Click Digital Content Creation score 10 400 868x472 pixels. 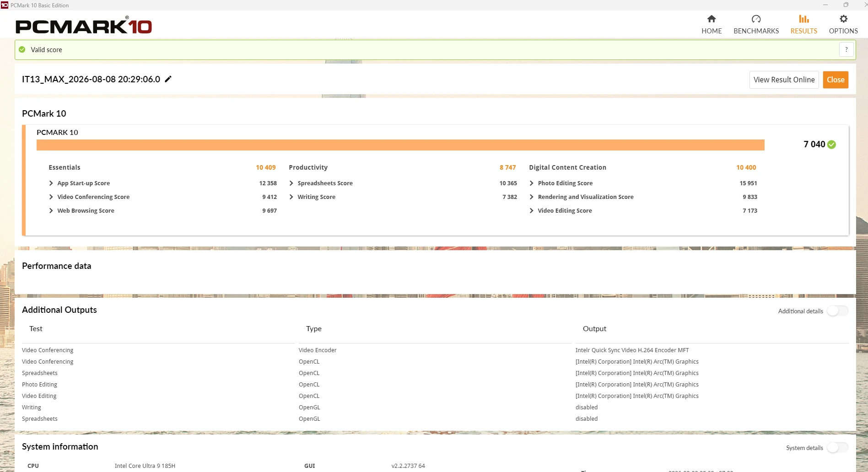coord(746,167)
